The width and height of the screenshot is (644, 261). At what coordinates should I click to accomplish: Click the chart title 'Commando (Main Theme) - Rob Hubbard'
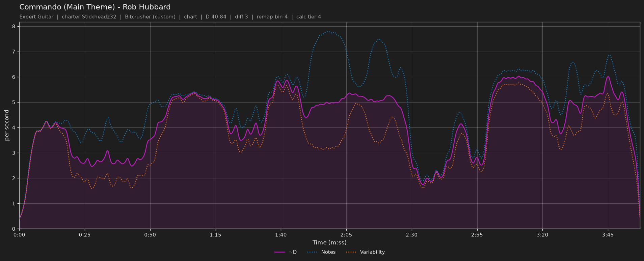95,7
